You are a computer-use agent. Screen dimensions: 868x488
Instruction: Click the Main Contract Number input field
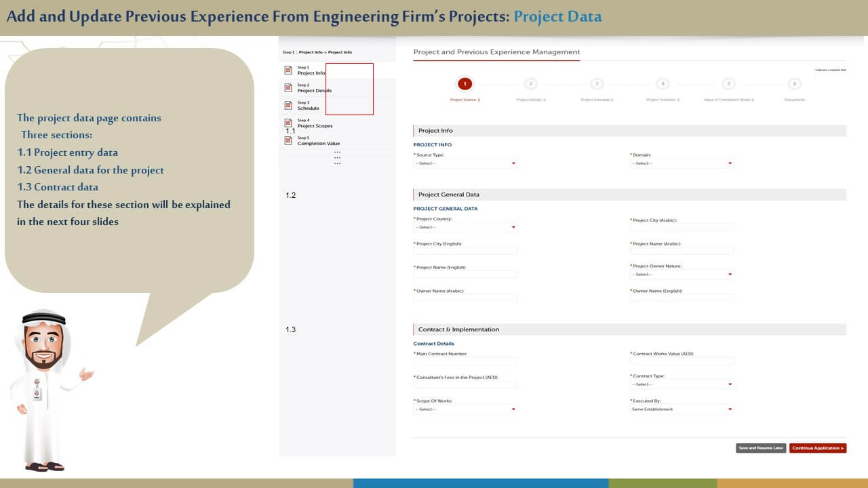pos(465,361)
